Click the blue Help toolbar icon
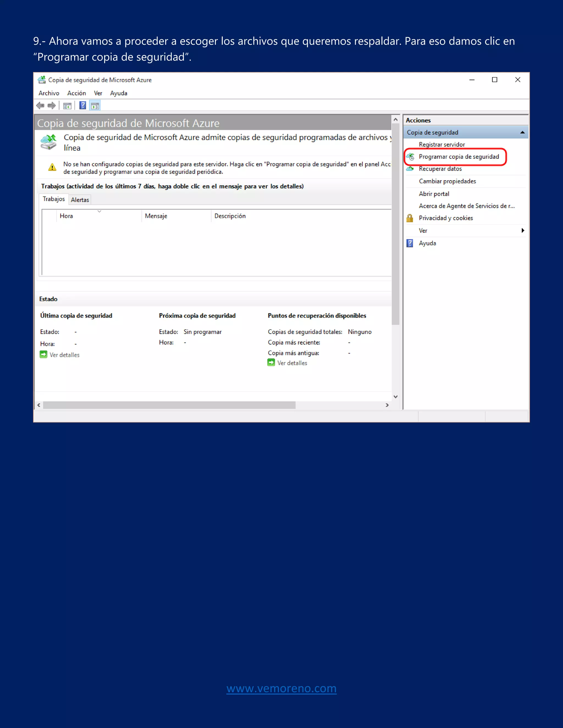This screenshot has width=563, height=728. 83,106
